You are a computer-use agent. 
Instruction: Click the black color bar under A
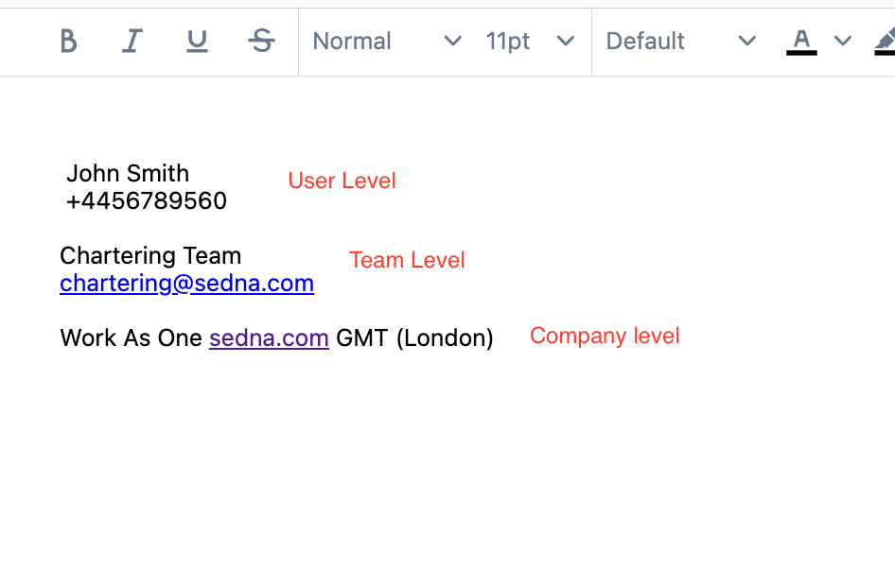[x=801, y=53]
